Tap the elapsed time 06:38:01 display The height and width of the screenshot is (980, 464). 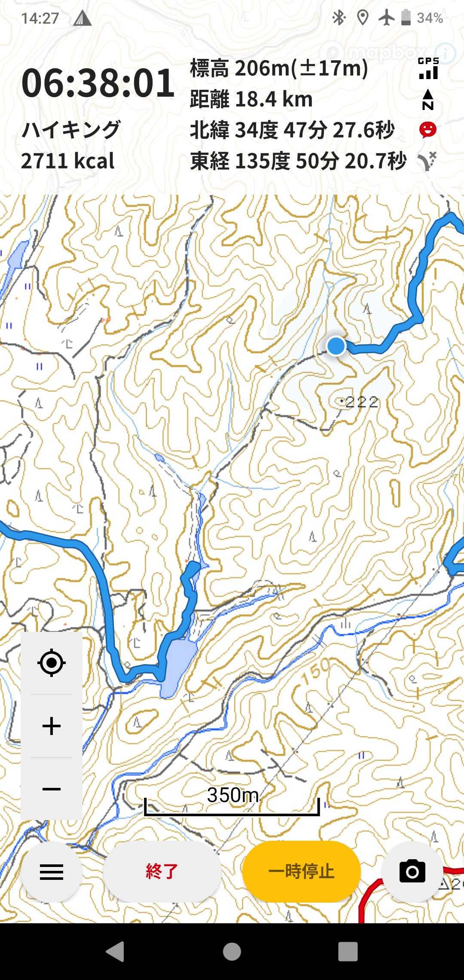point(98,83)
